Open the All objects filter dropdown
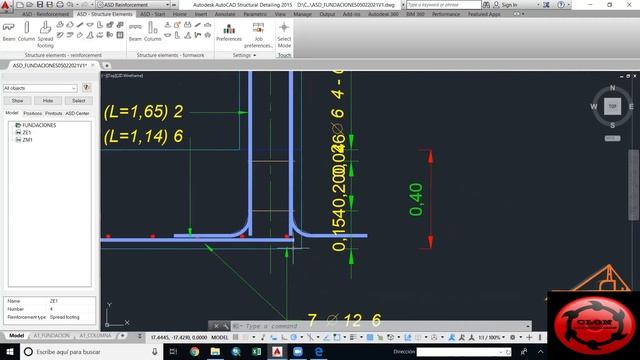 [x=40, y=88]
